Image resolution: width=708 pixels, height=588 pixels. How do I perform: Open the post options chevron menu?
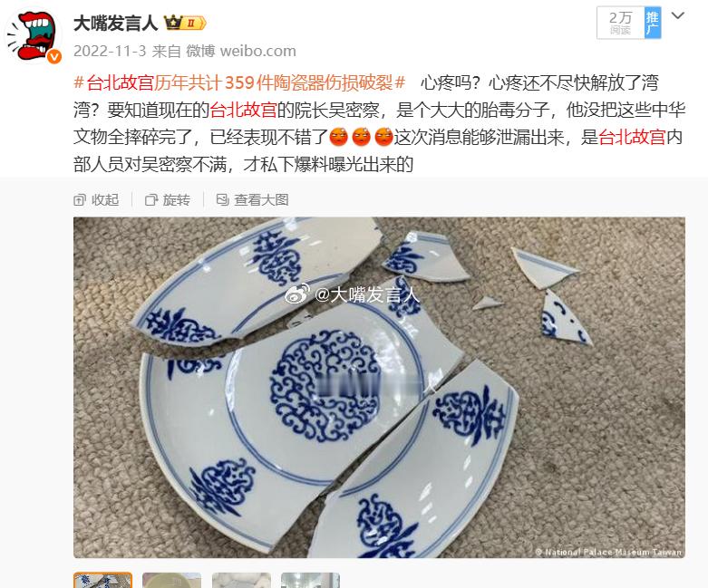678,16
